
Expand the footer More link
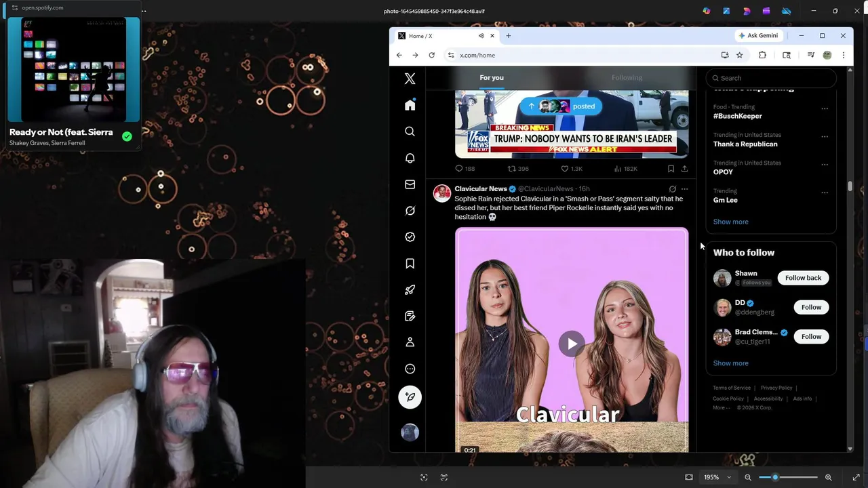tap(722, 407)
